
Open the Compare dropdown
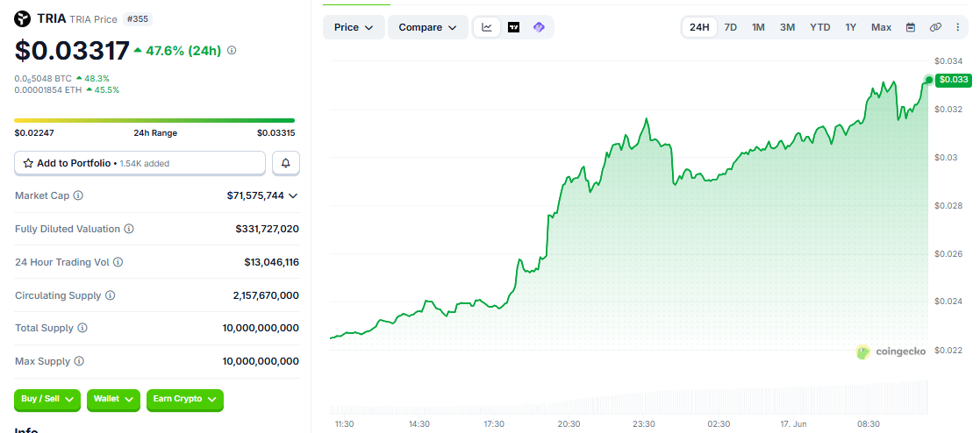pos(427,27)
